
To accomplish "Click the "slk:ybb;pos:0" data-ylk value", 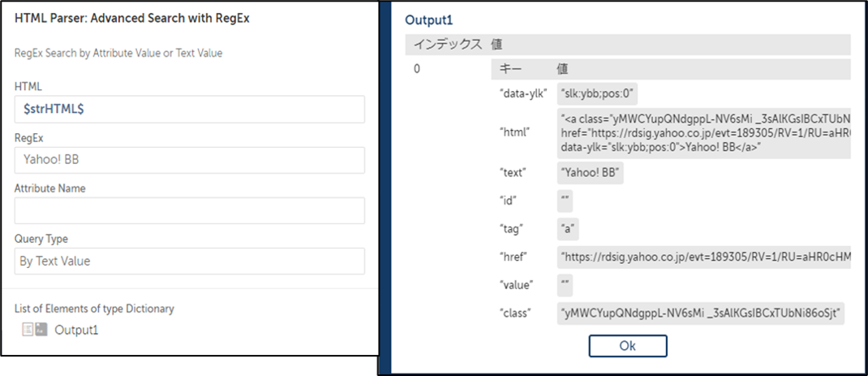I will click(x=597, y=93).
